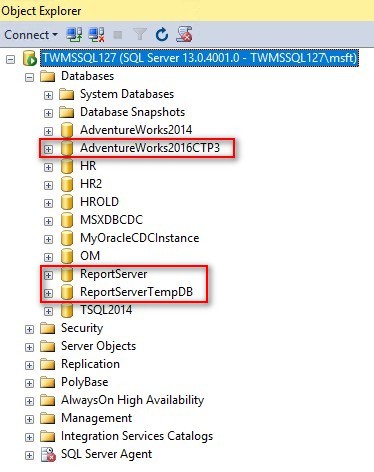
Task: Select the ReportServer database name
Action: [x=114, y=274]
